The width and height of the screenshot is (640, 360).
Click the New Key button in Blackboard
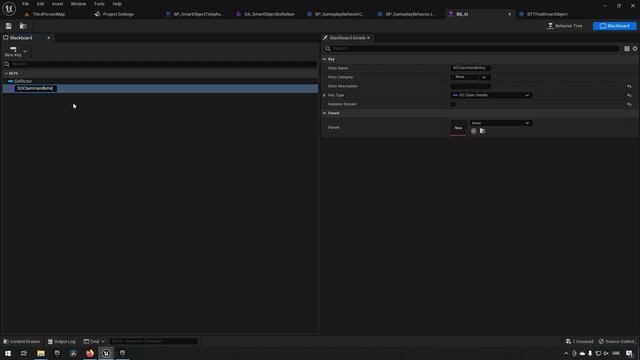point(13,51)
